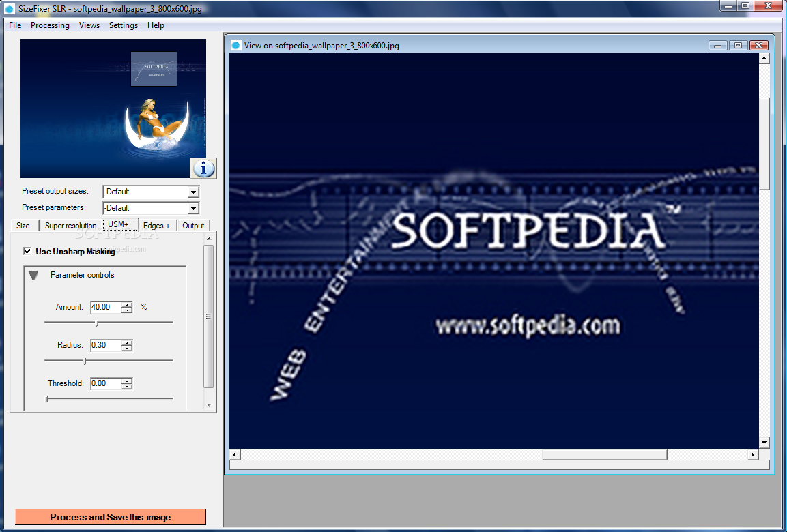The width and height of the screenshot is (787, 532).
Task: Open the Processing menu
Action: (x=51, y=25)
